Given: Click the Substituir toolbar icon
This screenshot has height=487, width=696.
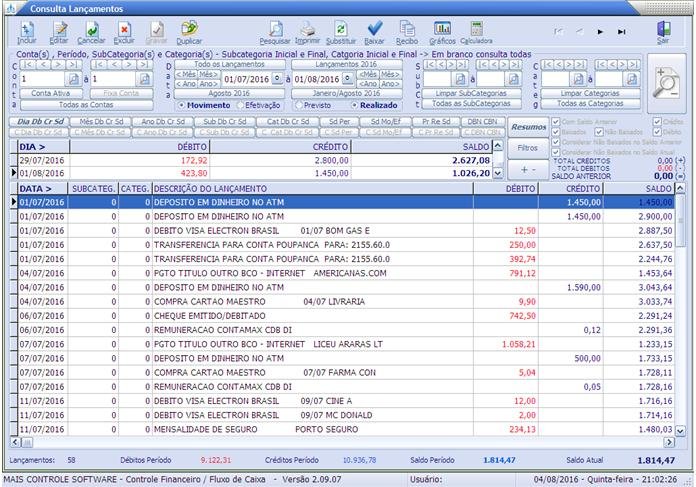Looking at the screenshot, I should [x=341, y=33].
